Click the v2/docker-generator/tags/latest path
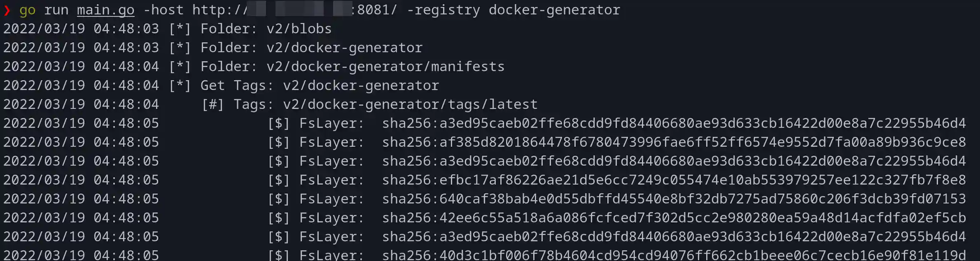The image size is (980, 261). click(410, 104)
